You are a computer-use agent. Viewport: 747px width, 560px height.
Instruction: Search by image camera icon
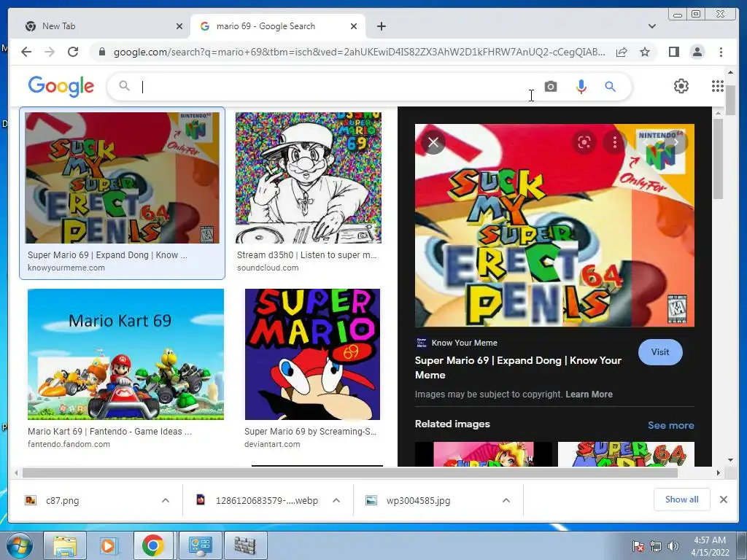point(551,87)
